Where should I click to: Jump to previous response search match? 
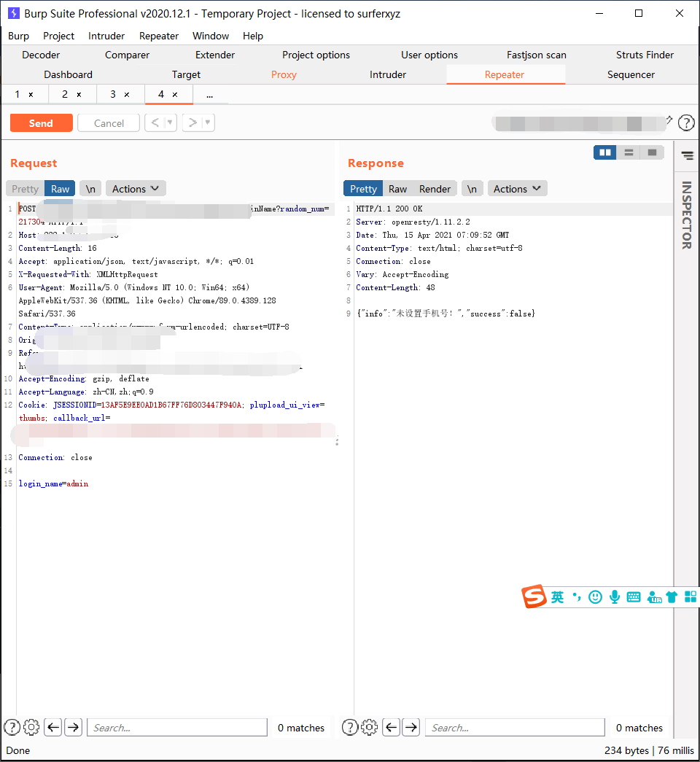tap(392, 727)
